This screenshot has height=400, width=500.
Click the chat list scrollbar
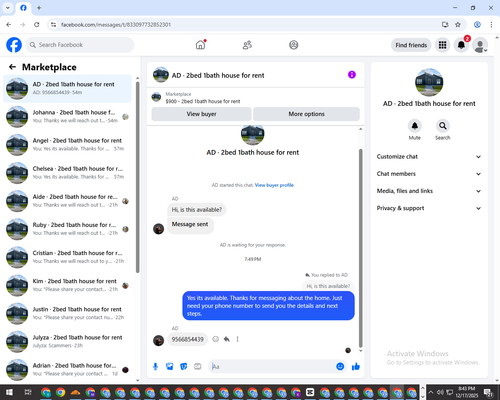tap(138, 177)
